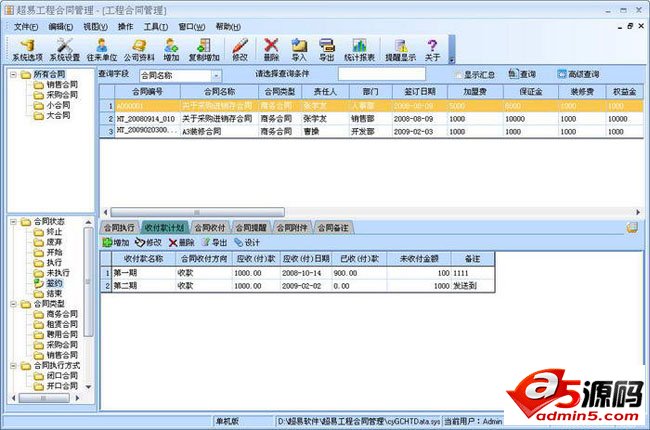Open 提醒显示 toolbar icon
The image size is (650, 430).
point(400,50)
